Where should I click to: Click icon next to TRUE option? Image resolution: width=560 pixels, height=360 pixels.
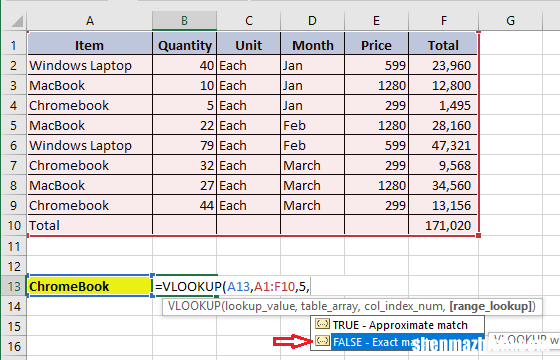coord(322,324)
